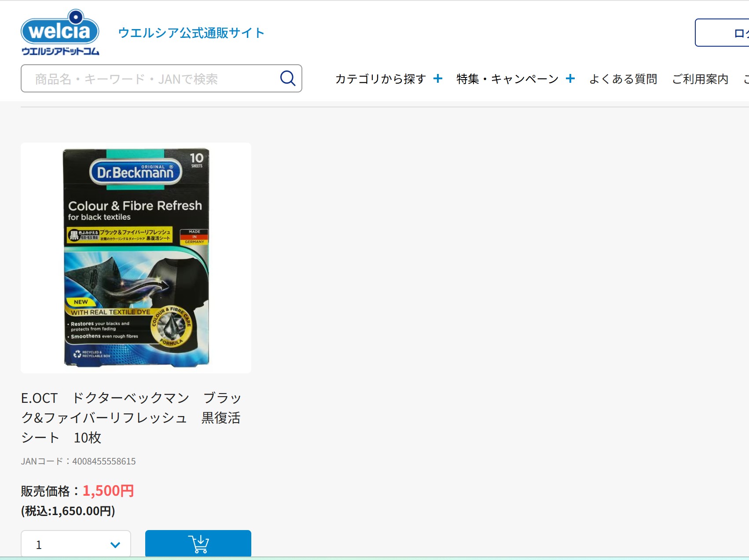Image resolution: width=749 pixels, height=560 pixels.
Task: Open the Dr. Beckmann product title link
Action: [x=132, y=417]
